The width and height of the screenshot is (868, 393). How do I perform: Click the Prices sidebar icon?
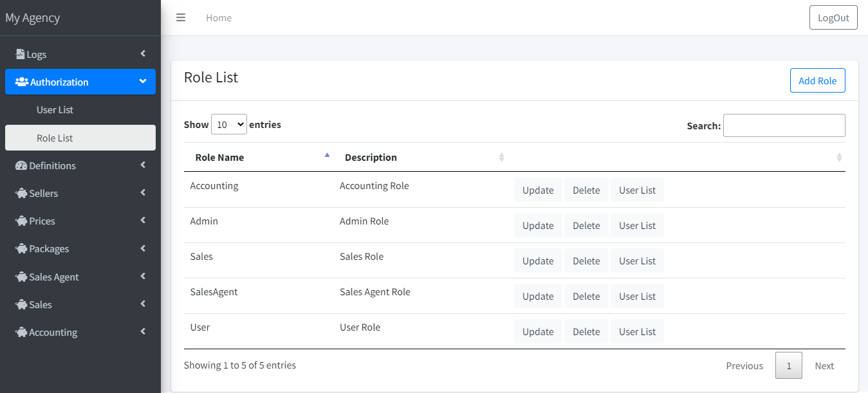21,221
